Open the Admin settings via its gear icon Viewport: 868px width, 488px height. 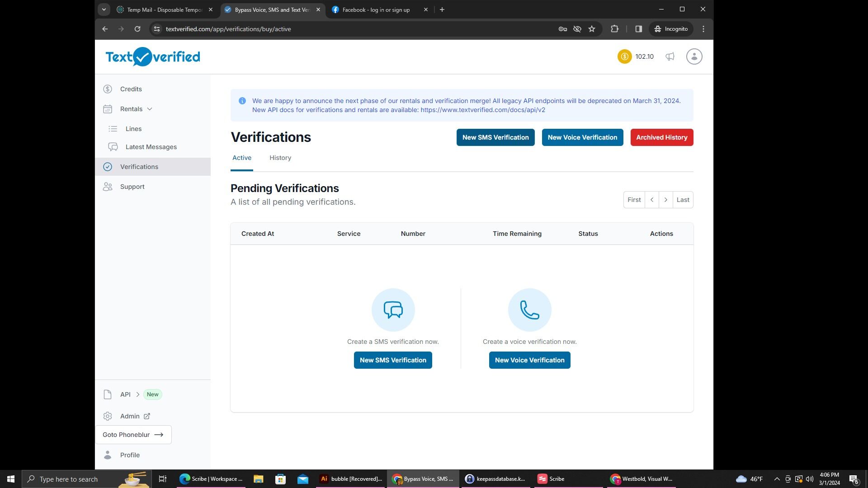pos(108,416)
